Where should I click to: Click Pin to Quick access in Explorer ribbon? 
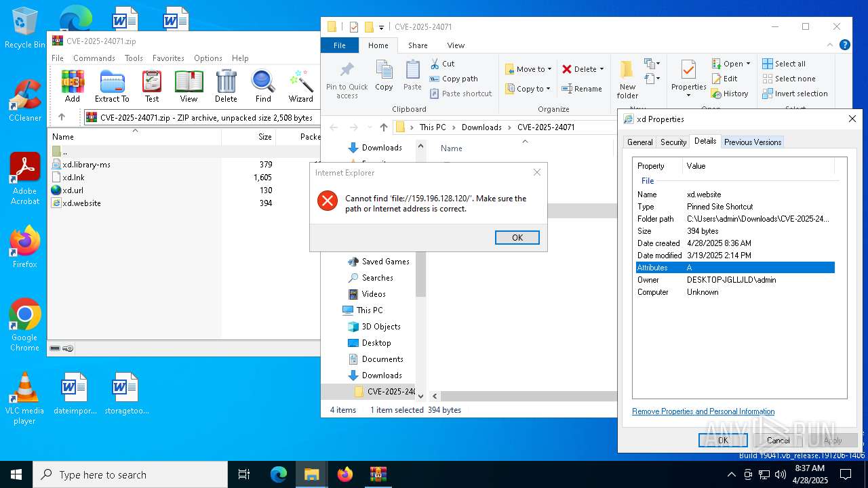point(347,81)
